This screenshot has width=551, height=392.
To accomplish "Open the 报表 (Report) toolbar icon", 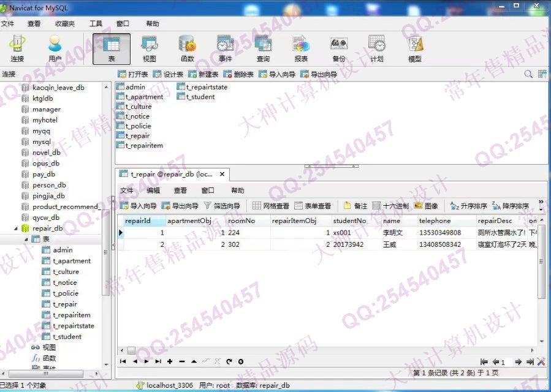I will coord(301,49).
